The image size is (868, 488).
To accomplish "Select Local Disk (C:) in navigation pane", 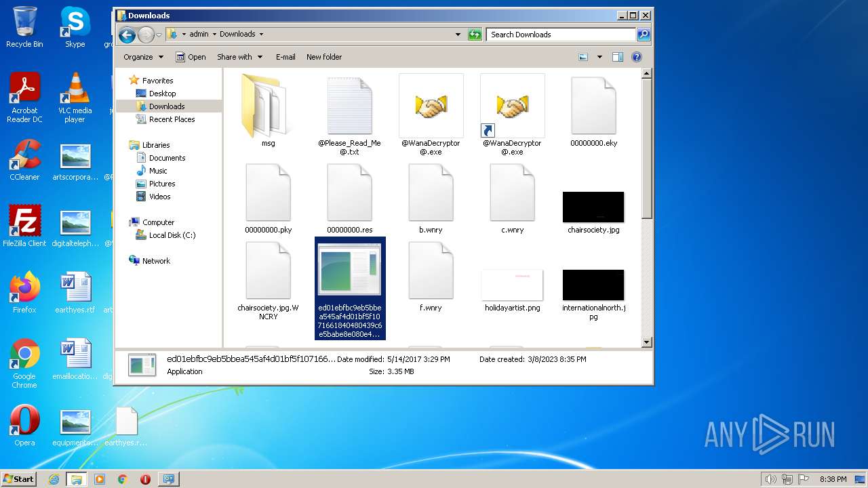I will point(172,235).
